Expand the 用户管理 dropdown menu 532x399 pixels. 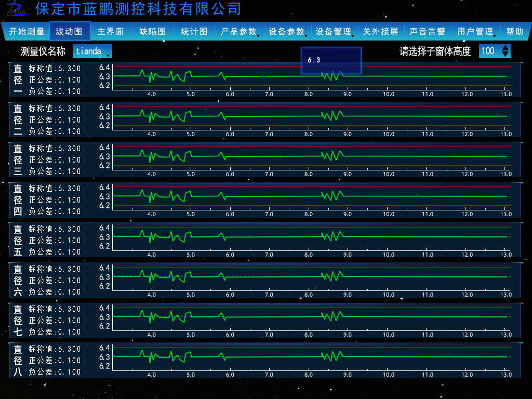click(x=476, y=31)
